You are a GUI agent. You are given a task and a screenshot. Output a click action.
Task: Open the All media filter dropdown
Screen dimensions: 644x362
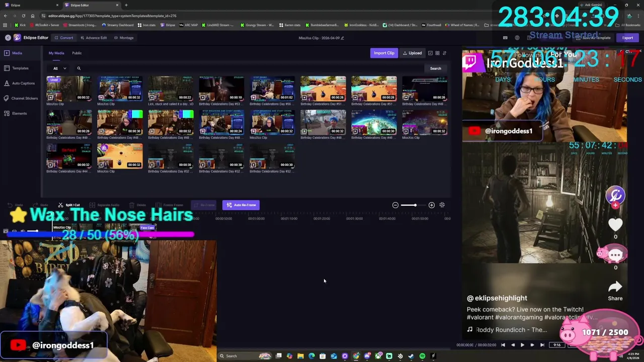pos(60,68)
